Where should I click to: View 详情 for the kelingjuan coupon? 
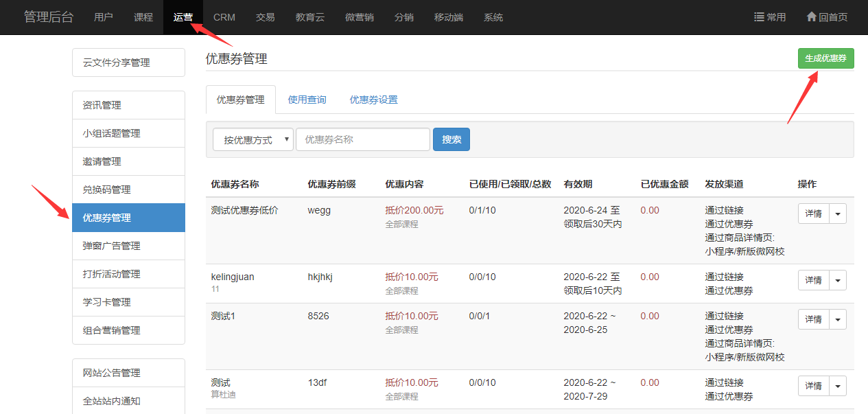click(x=813, y=280)
